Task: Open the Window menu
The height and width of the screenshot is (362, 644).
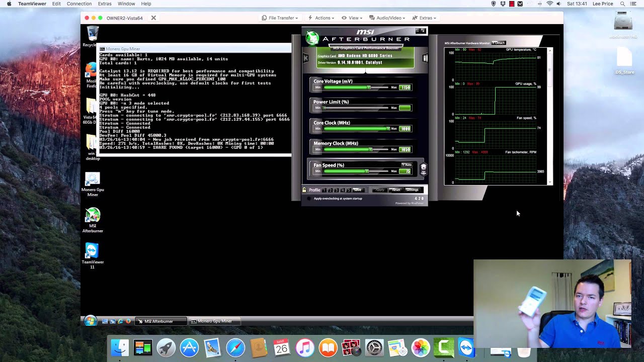Action: [126, 4]
